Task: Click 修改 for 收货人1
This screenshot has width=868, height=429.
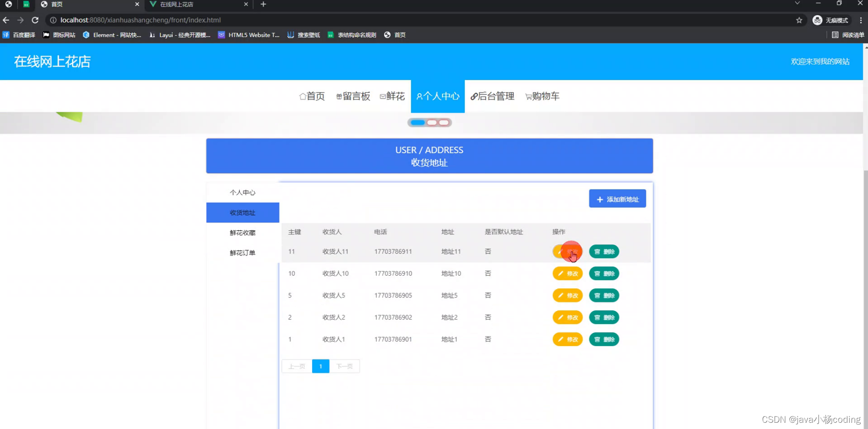Action: click(x=567, y=339)
